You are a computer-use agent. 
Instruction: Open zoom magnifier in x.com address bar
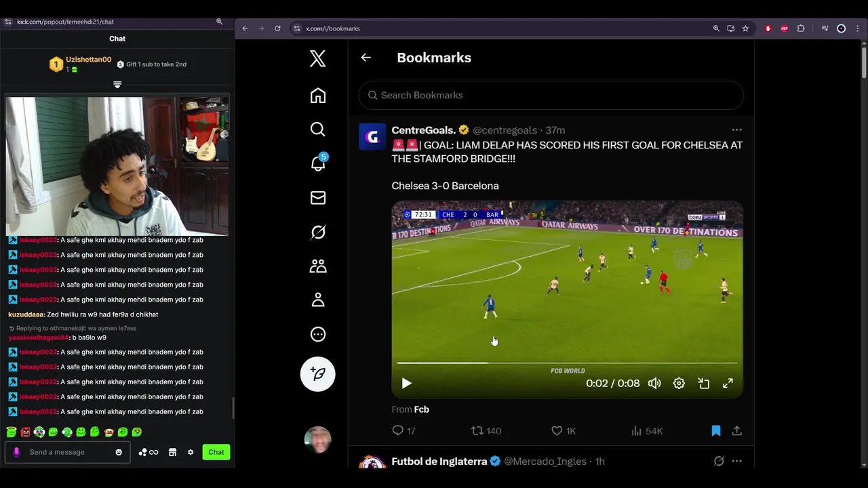pos(716,28)
